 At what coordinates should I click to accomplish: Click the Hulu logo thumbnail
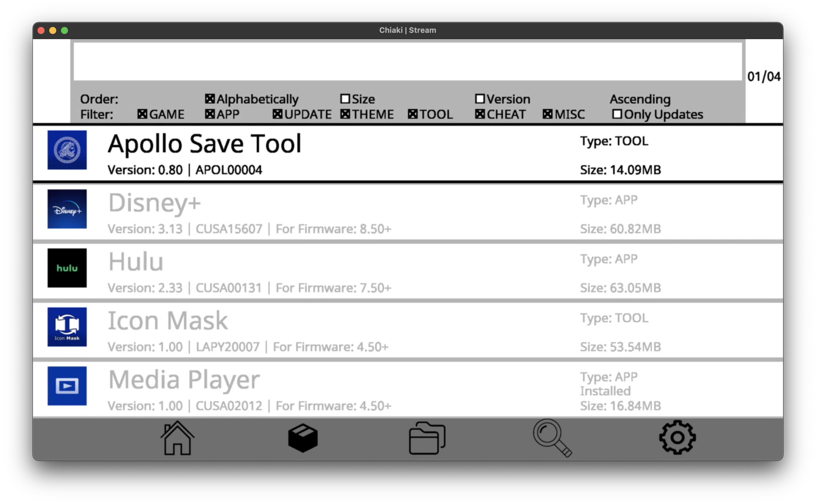coord(67,268)
